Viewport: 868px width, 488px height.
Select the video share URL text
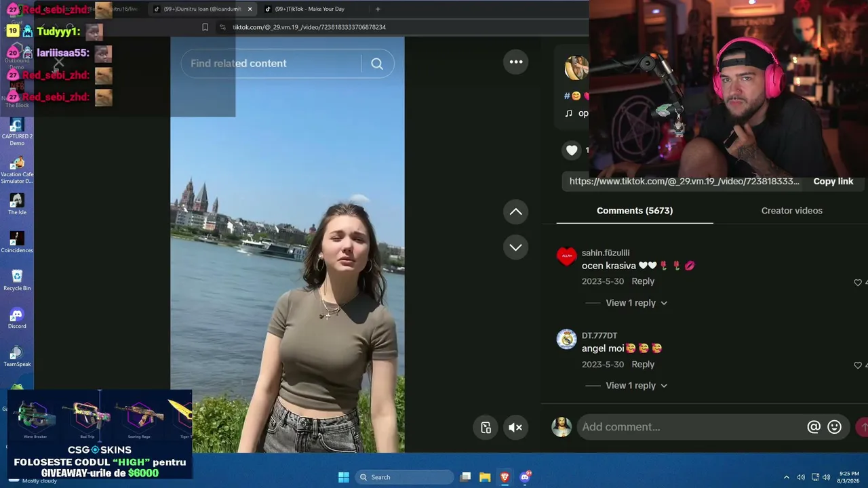[x=684, y=182]
